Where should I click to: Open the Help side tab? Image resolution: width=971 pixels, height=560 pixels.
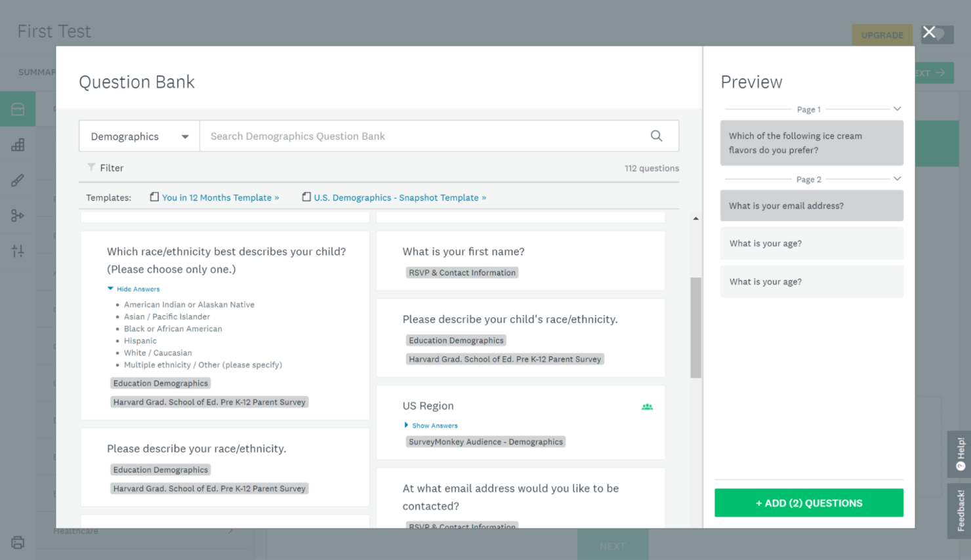960,454
